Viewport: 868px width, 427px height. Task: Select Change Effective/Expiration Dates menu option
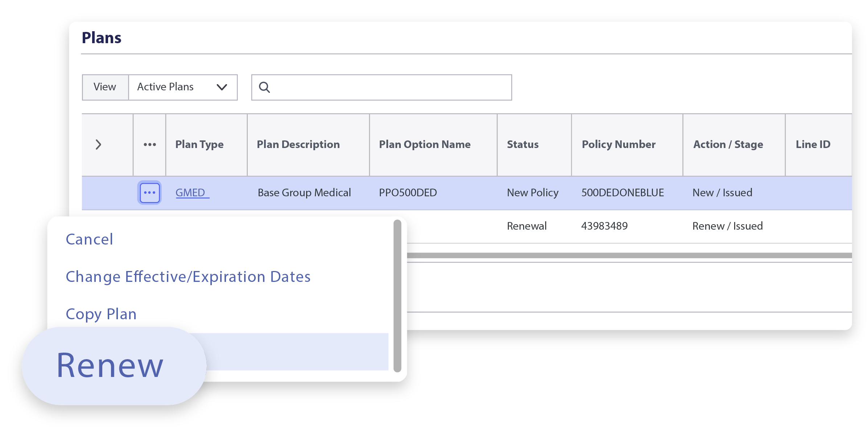coord(188,277)
